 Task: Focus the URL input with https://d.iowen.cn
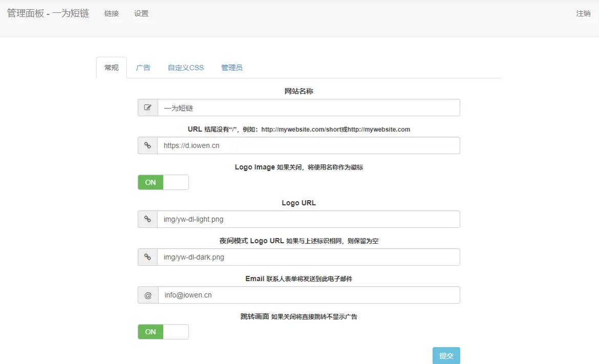[x=309, y=145]
